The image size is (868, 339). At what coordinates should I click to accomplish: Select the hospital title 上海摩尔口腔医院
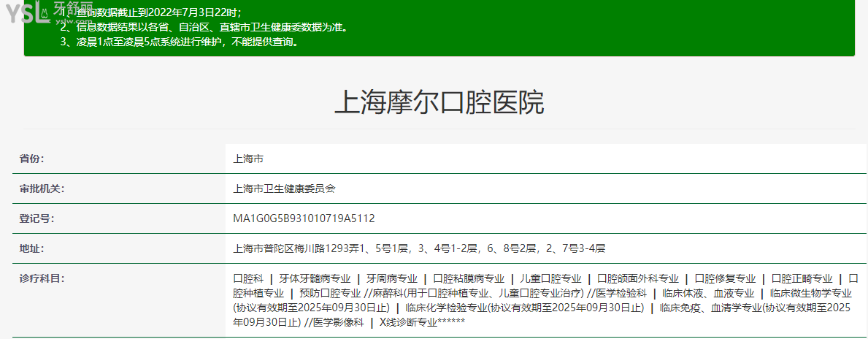[439, 102]
